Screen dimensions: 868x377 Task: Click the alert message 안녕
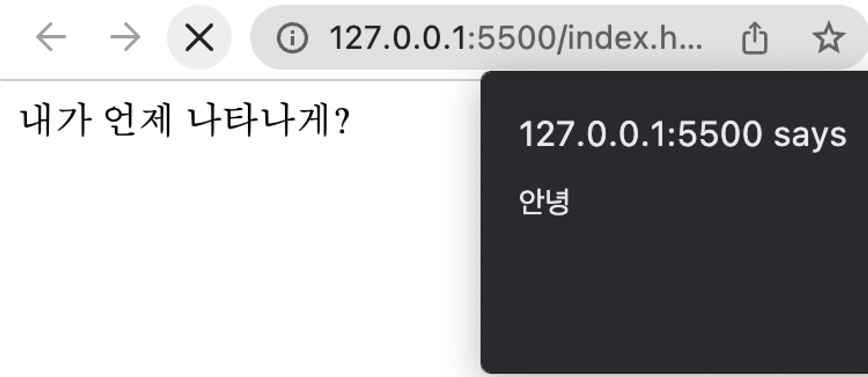pyautogui.click(x=545, y=202)
